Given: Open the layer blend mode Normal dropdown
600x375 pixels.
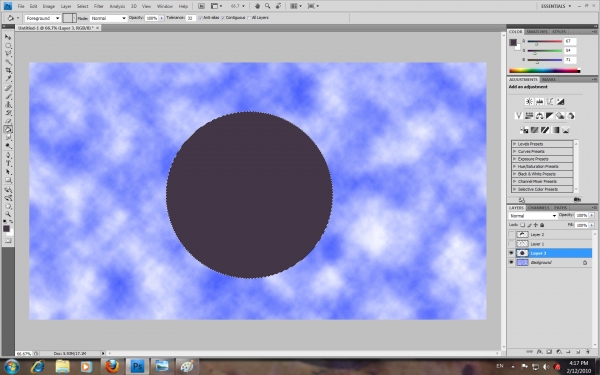Looking at the screenshot, I should 533,216.
